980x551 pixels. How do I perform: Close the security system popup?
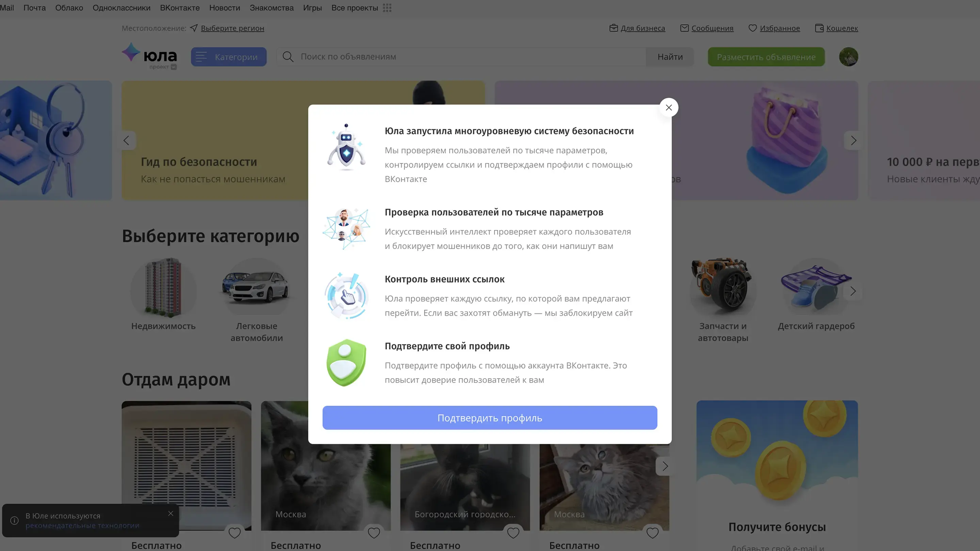668,107
